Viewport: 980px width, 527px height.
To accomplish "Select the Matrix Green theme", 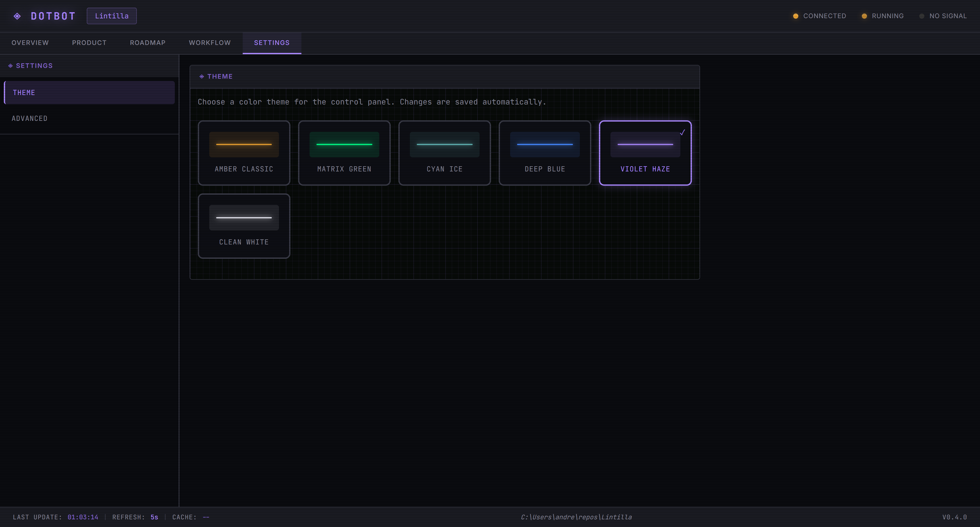I will (344, 153).
